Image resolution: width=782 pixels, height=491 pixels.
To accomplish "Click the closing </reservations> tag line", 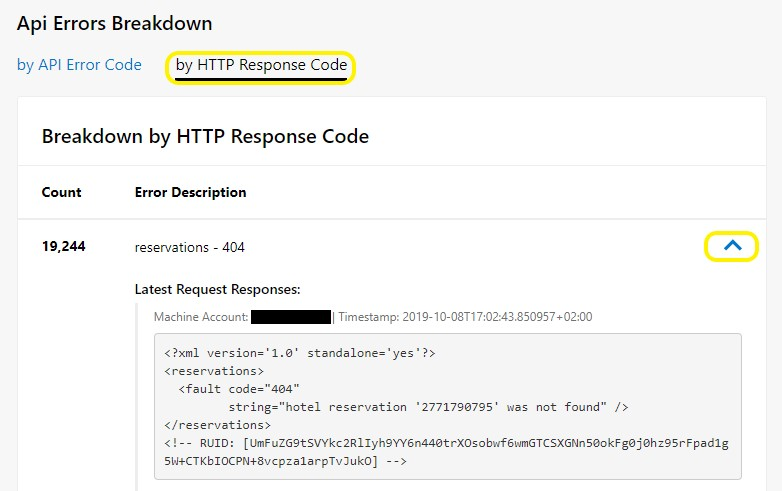I will tap(217, 425).
